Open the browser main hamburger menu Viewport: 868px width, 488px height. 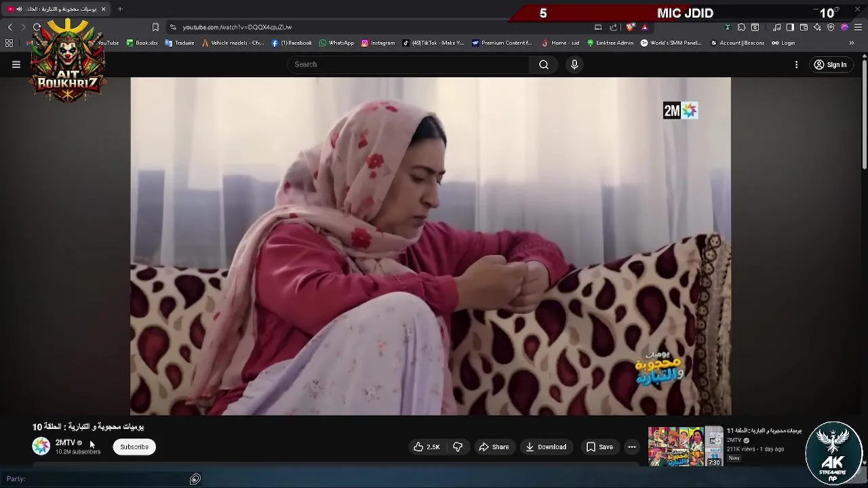[858, 27]
